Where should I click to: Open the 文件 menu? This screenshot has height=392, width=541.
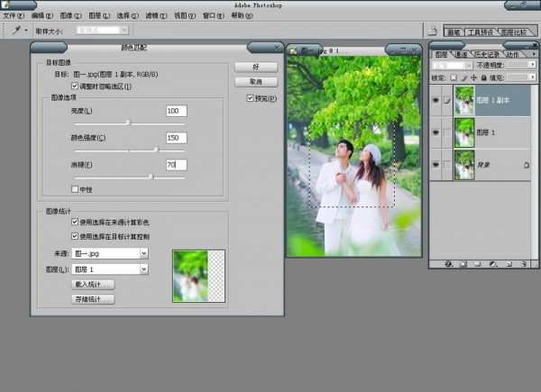point(14,15)
